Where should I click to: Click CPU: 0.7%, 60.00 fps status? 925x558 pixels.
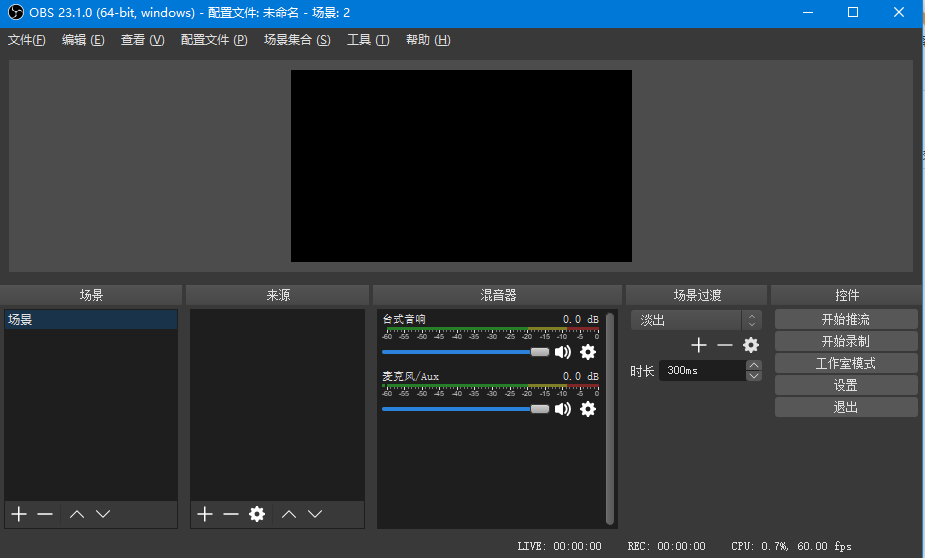[x=791, y=546]
